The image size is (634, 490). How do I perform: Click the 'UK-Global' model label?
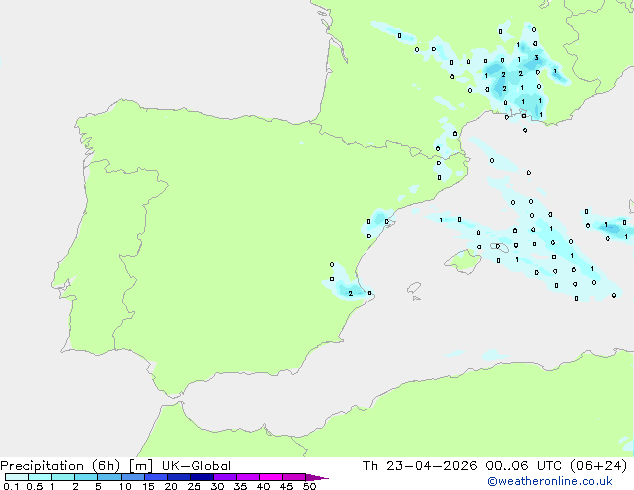tap(196, 466)
